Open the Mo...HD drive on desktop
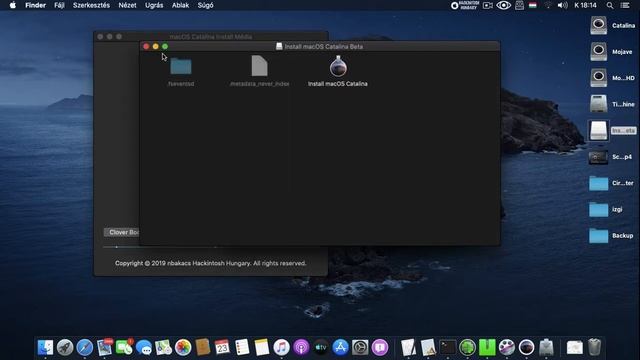The height and width of the screenshot is (360, 640). [x=598, y=78]
